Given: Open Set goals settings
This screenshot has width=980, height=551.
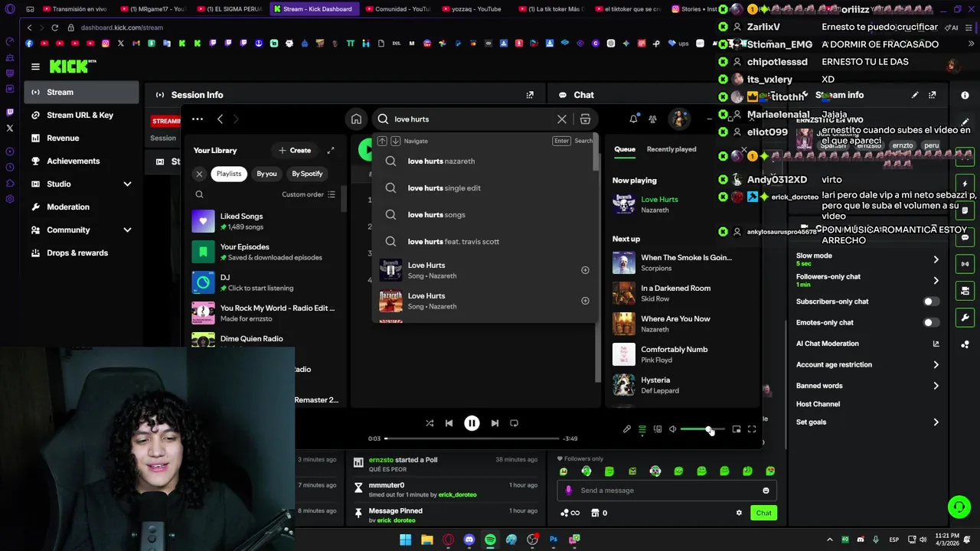Looking at the screenshot, I should tap(867, 422).
